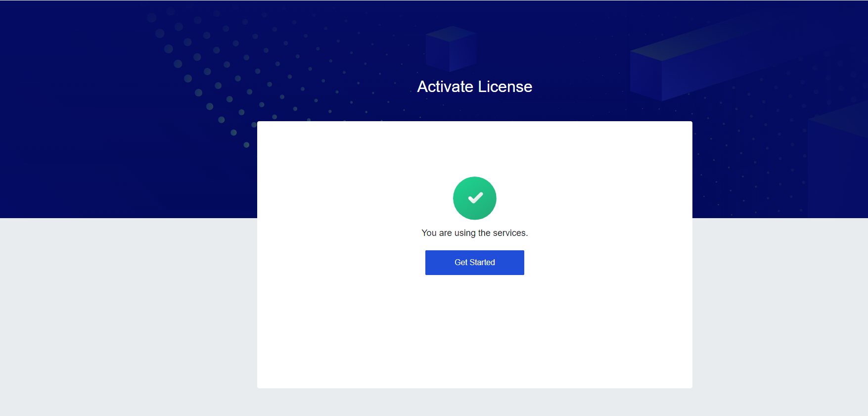The width and height of the screenshot is (868, 416).
Task: Click gray page background left of the card
Action: point(129,317)
